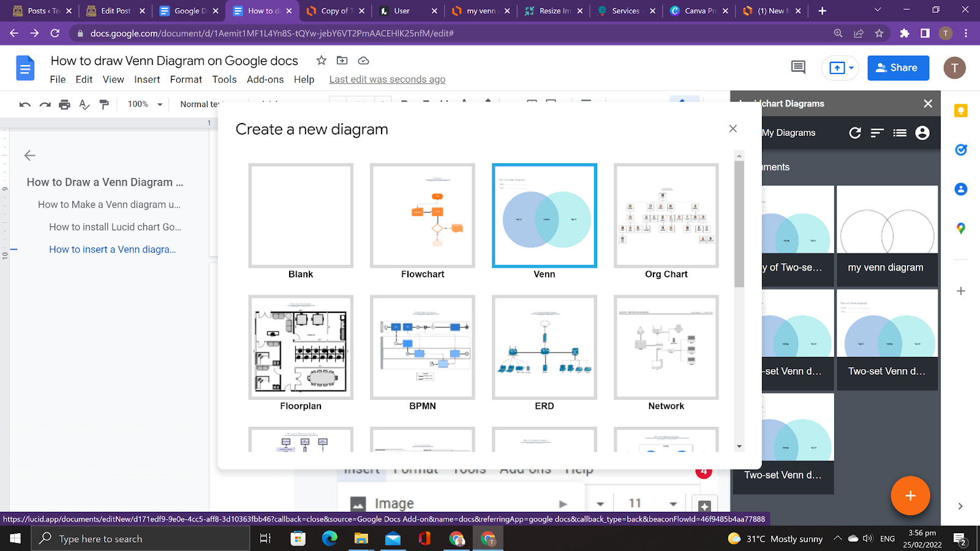Pick the Org Chart template

coord(666,216)
